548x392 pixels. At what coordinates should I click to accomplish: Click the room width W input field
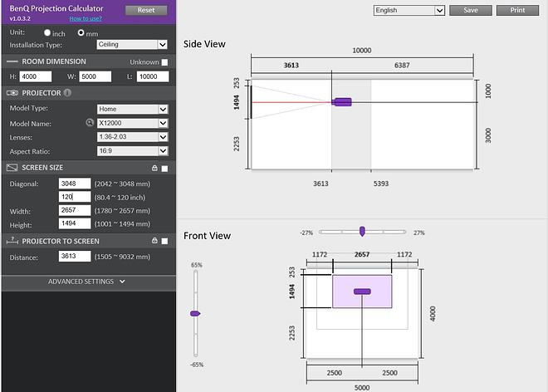(95, 76)
